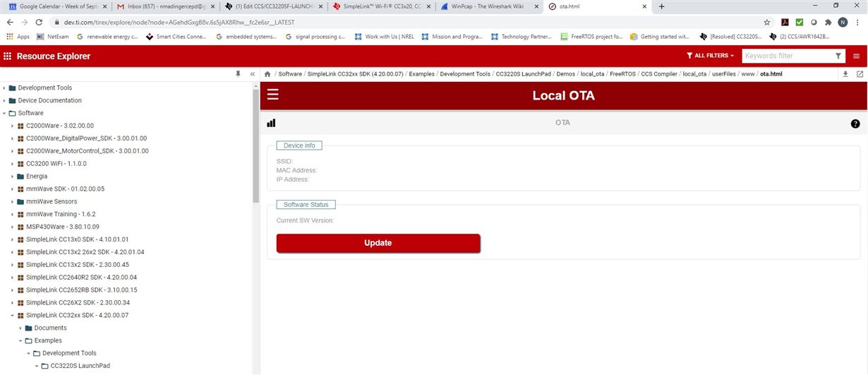The width and height of the screenshot is (868, 375).
Task: Select CC3200 WiFi - 1.1.0.0 tree item
Action: [x=56, y=164]
